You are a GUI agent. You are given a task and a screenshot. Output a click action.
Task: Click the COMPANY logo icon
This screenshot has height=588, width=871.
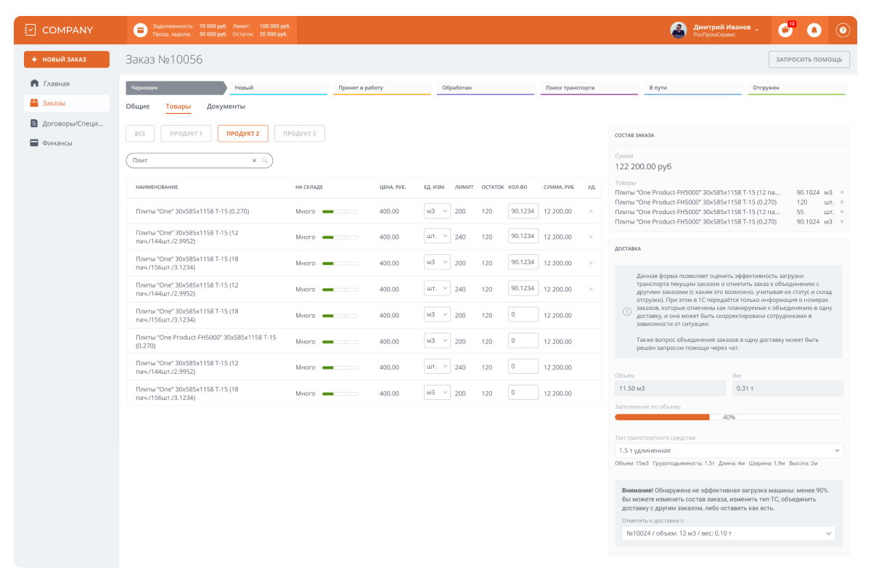click(30, 30)
